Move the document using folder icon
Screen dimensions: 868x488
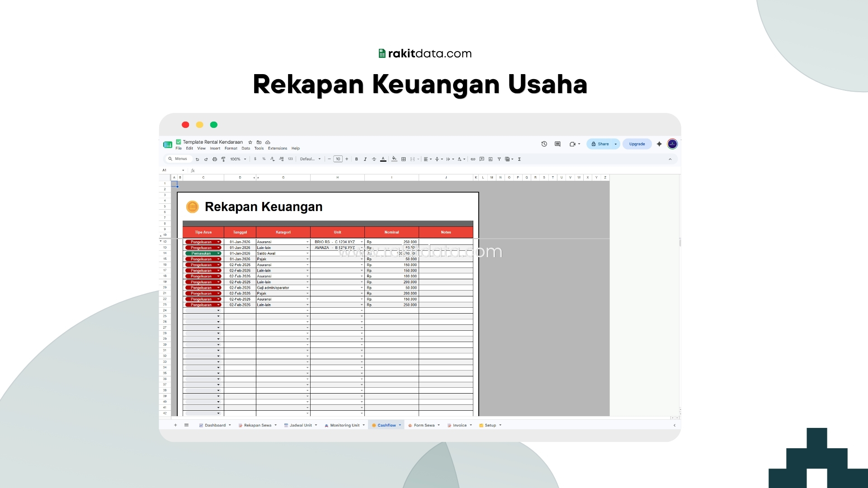(259, 142)
